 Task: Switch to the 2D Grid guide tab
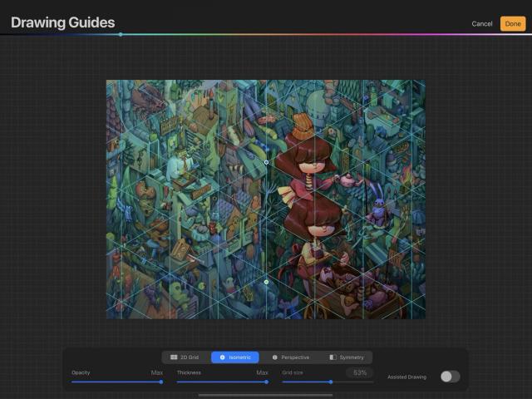point(185,357)
